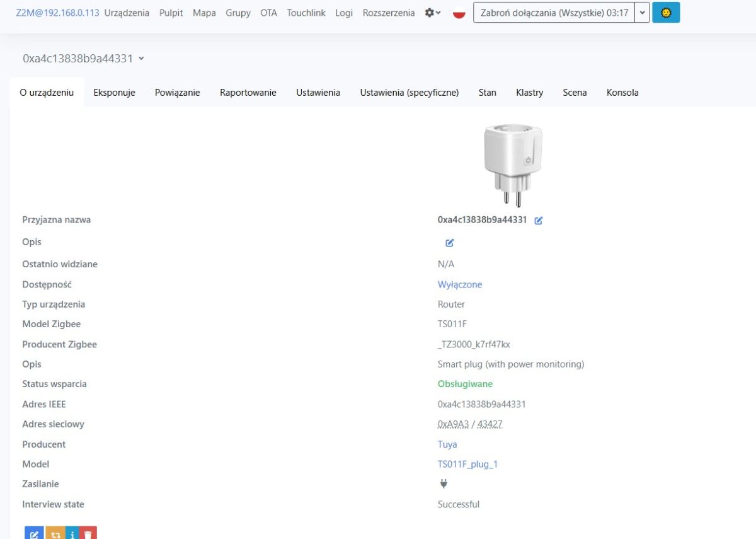The width and height of the screenshot is (756, 539).
Task: Open Mapa network map
Action: coord(204,13)
